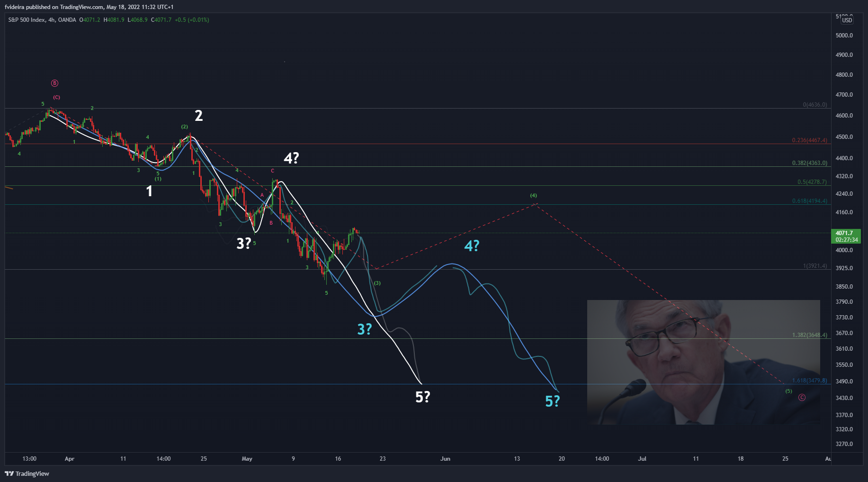Click the Jerome Powell photo on chart
This screenshot has height=482, width=868.
703,362
